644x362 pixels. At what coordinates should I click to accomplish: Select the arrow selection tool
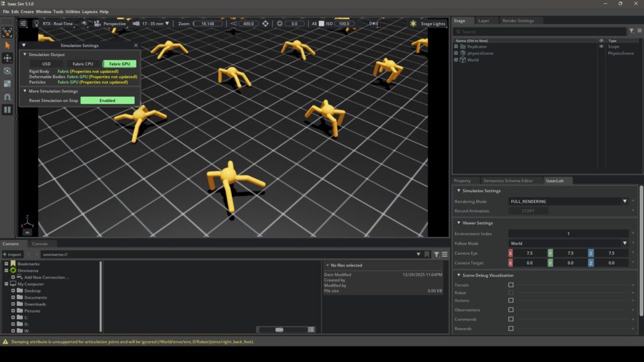(8, 45)
